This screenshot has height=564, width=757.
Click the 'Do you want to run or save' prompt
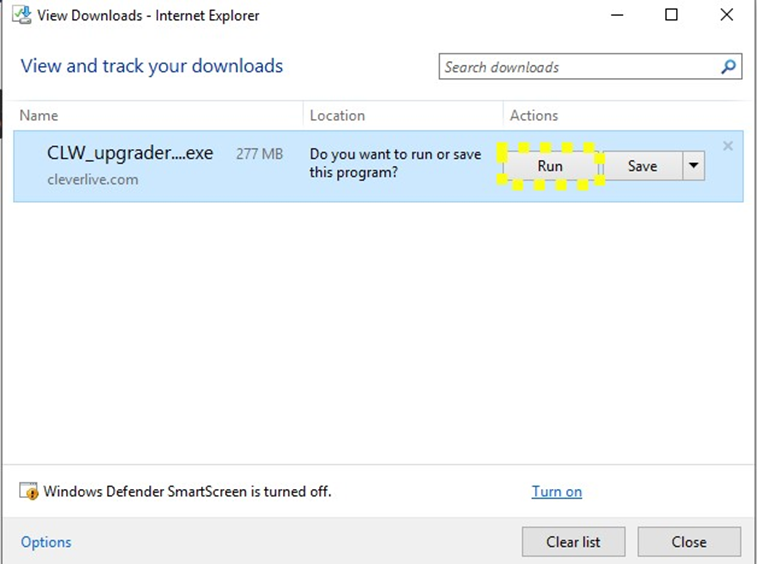[x=395, y=163]
